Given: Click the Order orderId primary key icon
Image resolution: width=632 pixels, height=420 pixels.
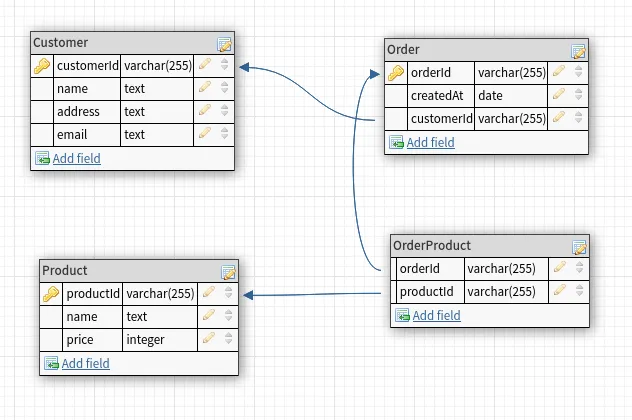Looking at the screenshot, I should click(x=396, y=73).
